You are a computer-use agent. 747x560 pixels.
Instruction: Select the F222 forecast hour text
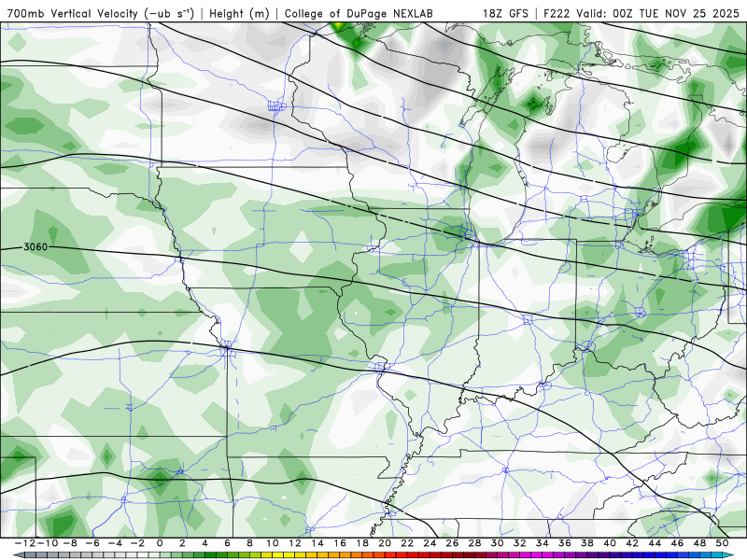click(557, 13)
